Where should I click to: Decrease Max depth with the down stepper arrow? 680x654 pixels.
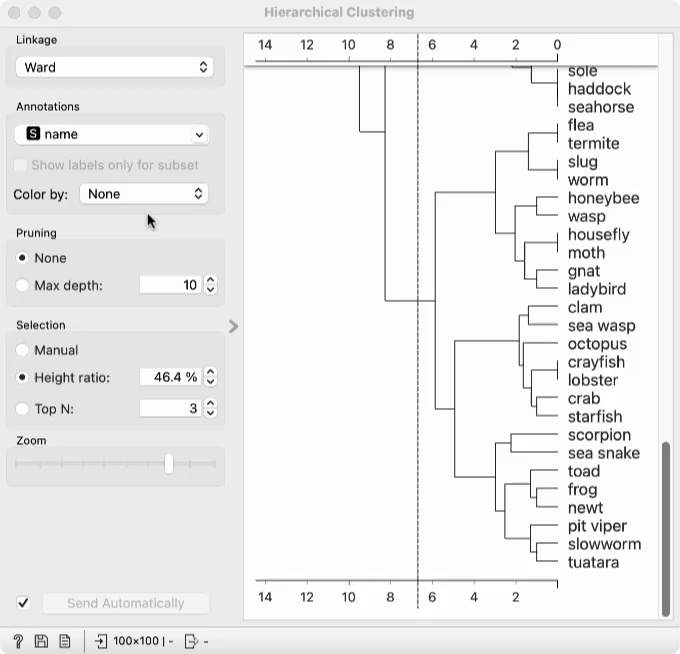(x=210, y=290)
